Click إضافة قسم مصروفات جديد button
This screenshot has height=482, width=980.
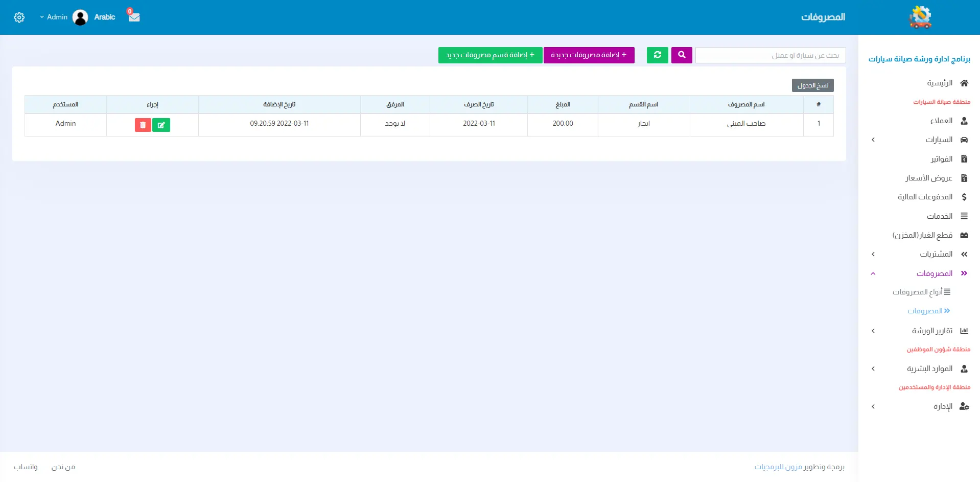[490, 55]
